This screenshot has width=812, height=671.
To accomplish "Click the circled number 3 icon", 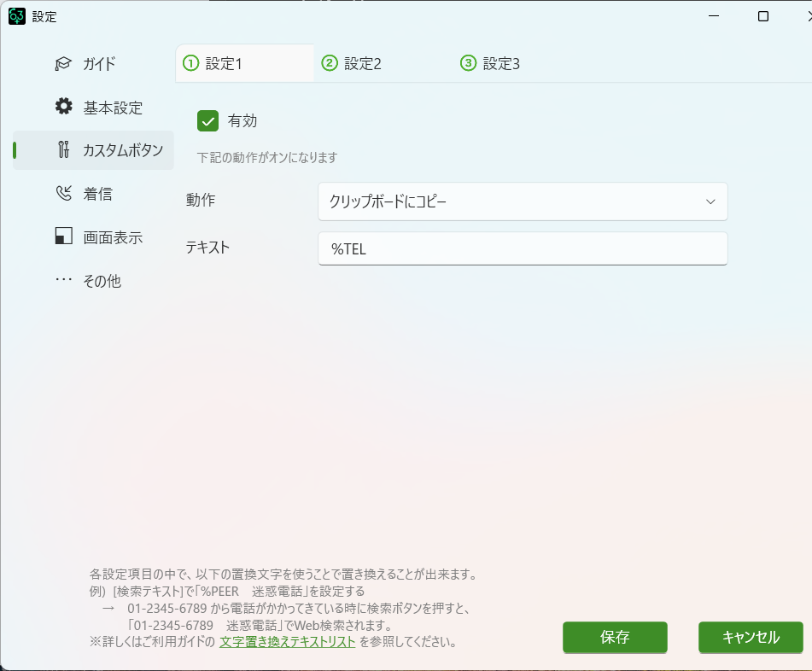I will [x=468, y=63].
